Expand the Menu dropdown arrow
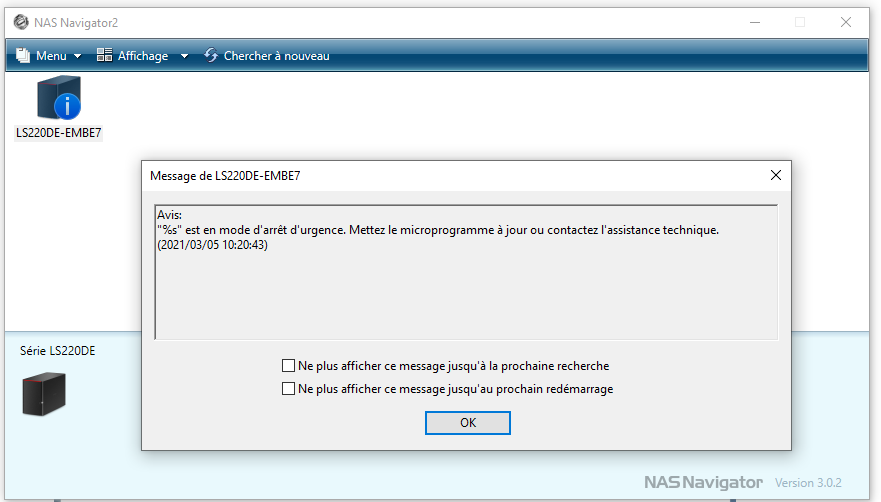Screen dimensions: 881x502 click(78, 56)
